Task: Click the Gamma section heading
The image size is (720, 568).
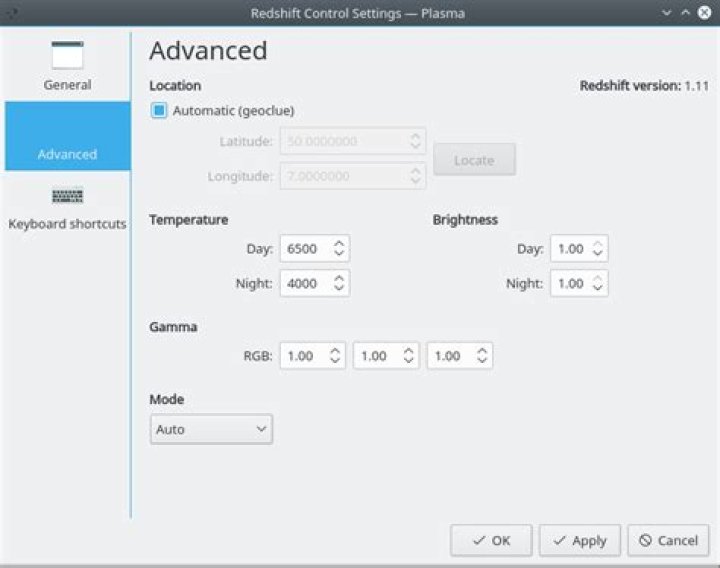Action: tap(173, 327)
